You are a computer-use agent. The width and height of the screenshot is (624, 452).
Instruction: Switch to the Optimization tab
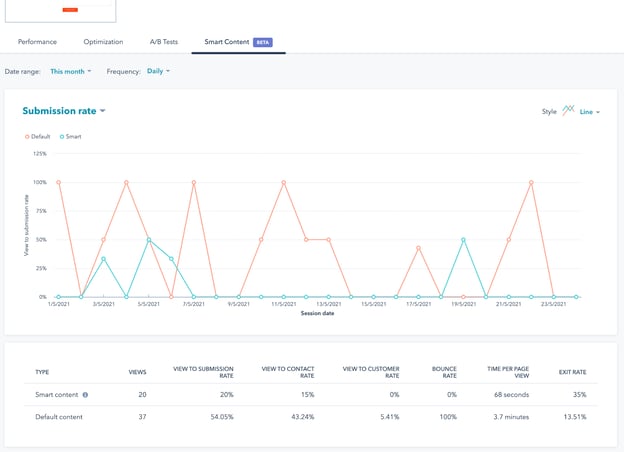(103, 42)
